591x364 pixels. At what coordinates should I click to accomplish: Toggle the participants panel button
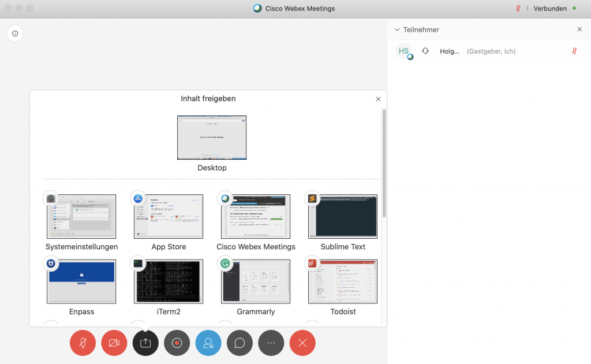click(208, 343)
